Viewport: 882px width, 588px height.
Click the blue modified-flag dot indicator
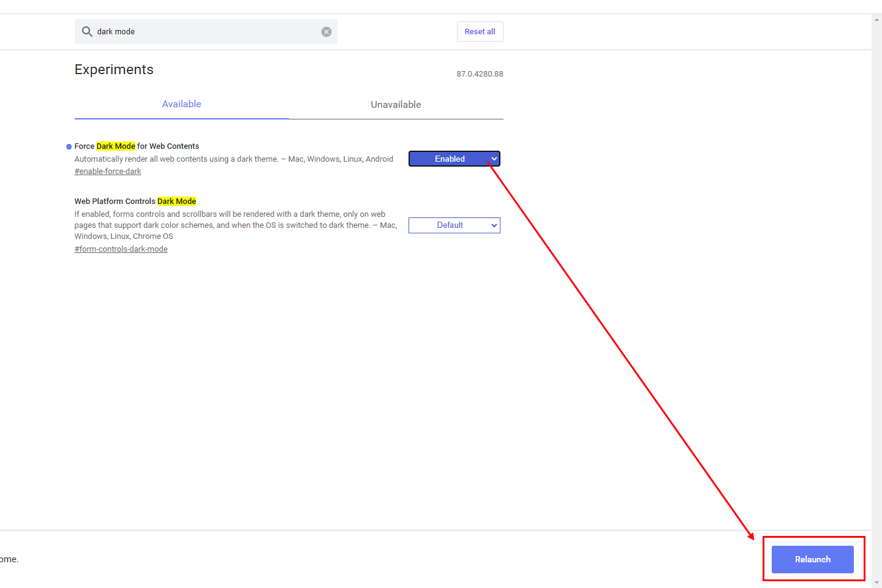(x=69, y=146)
